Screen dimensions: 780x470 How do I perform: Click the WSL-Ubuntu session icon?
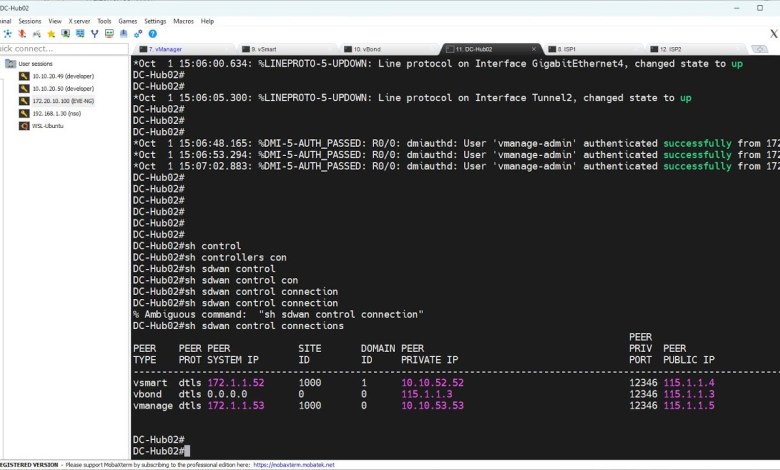point(24,126)
